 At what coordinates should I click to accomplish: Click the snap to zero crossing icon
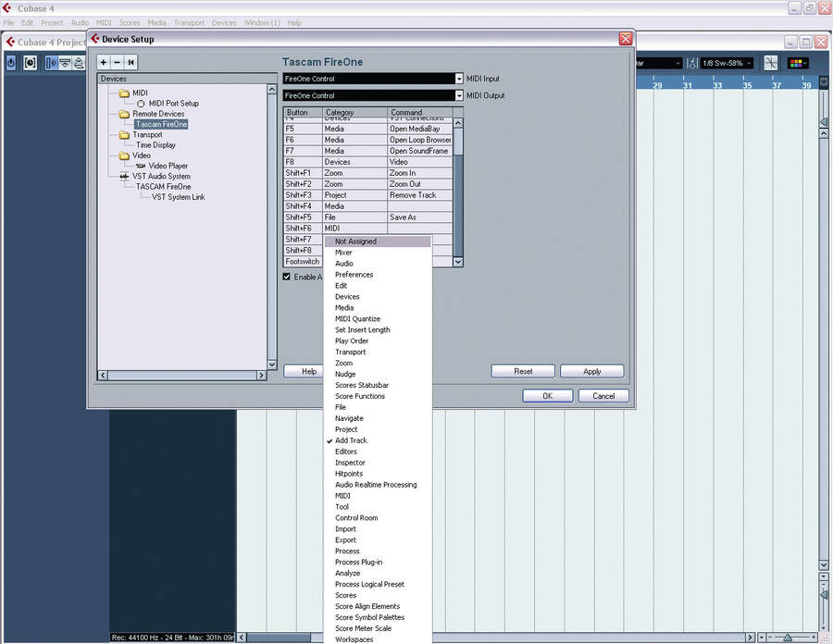(770, 63)
